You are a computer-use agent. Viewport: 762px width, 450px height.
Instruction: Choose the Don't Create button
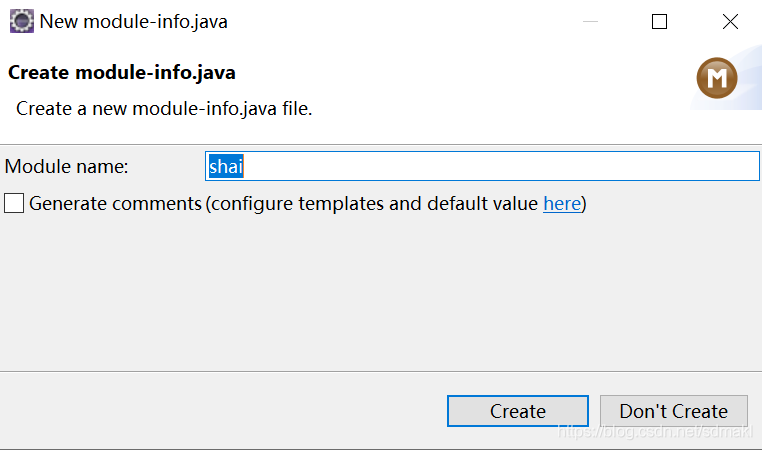(x=674, y=411)
